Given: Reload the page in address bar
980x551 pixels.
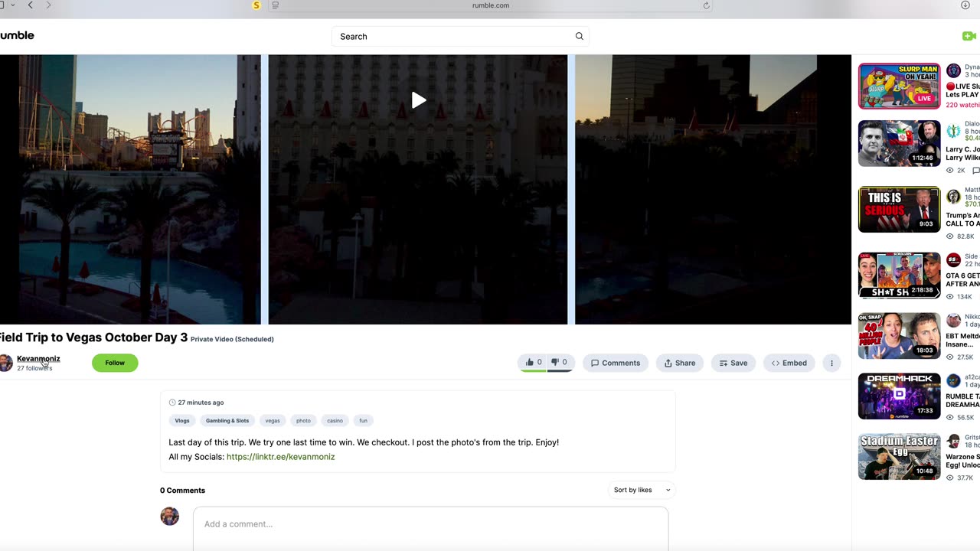Looking at the screenshot, I should point(706,5).
